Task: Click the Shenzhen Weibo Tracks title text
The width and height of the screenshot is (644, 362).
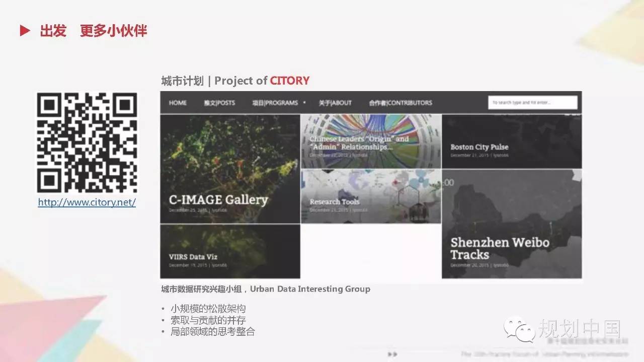Action: click(500, 248)
